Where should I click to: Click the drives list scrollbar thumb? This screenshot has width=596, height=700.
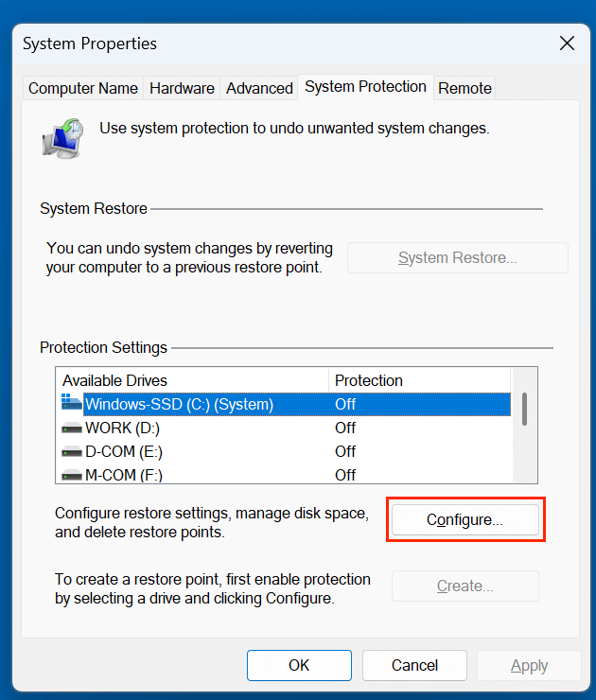click(524, 409)
